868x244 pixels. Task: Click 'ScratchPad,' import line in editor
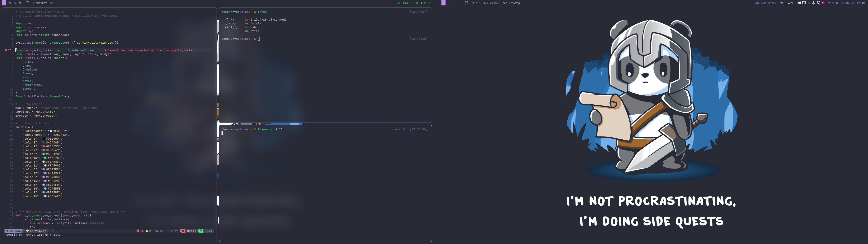32,85
